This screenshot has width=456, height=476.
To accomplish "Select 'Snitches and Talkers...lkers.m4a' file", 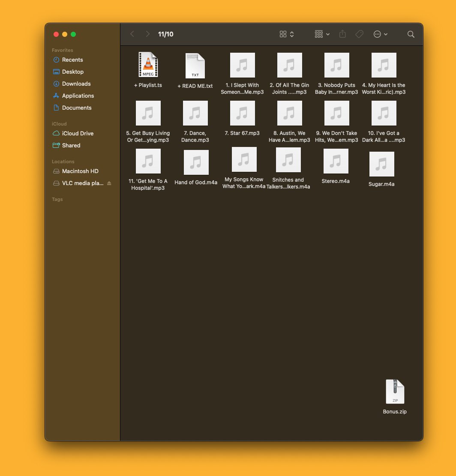I will coord(288,160).
